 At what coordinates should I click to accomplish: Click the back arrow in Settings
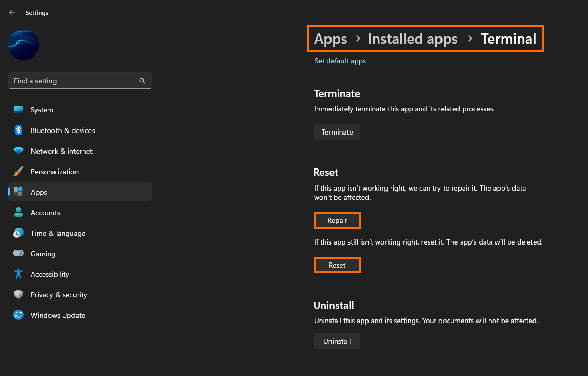coord(12,12)
